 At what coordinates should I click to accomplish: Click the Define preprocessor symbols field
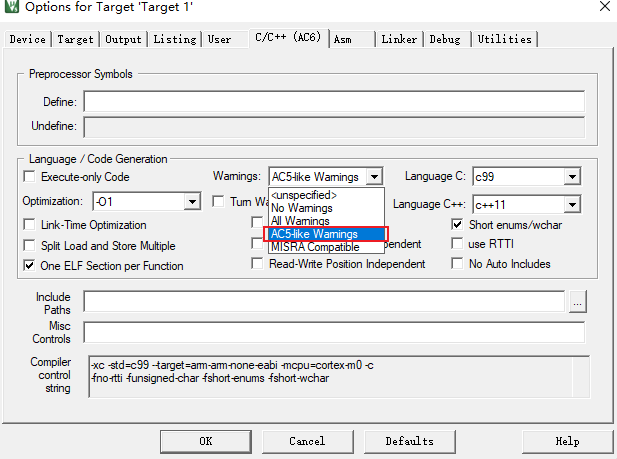click(335, 102)
